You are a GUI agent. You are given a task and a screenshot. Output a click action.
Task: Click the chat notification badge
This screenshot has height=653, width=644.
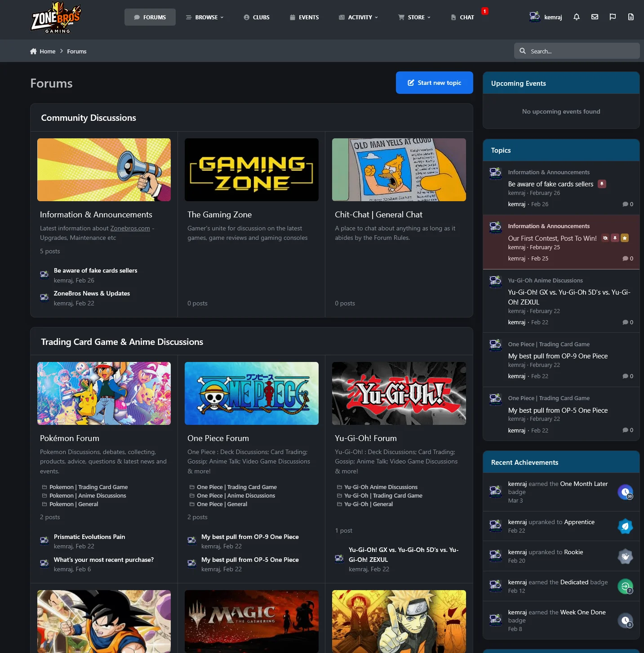click(484, 11)
